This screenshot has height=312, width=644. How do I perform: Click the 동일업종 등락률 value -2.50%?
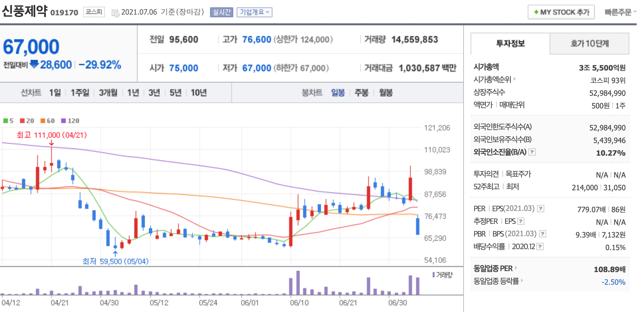tap(613, 282)
